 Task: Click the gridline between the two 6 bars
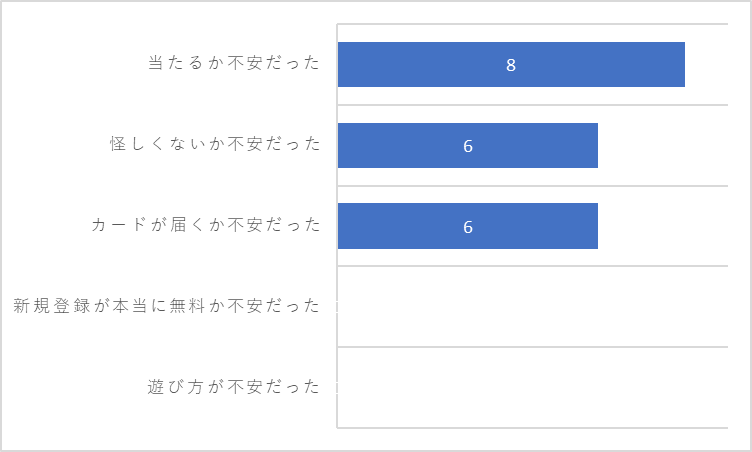pyautogui.click(x=533, y=186)
